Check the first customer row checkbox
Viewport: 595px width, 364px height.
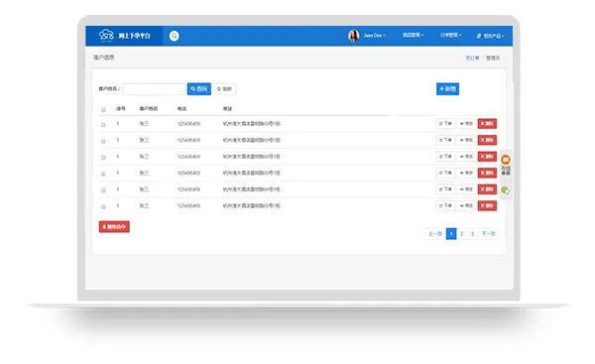point(103,125)
